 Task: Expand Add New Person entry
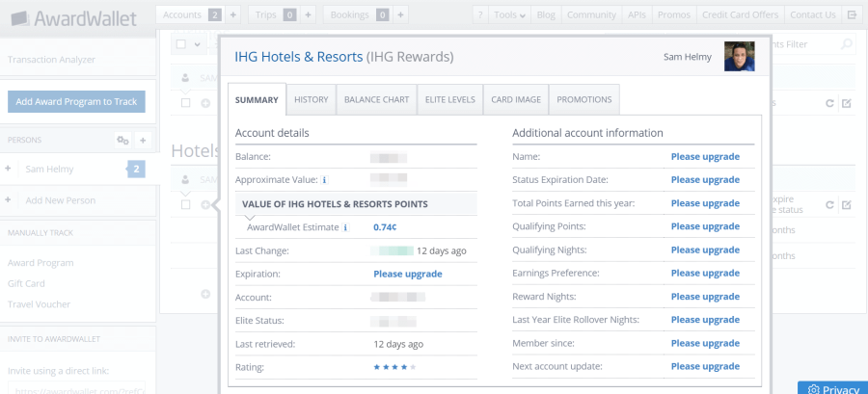pos(8,200)
